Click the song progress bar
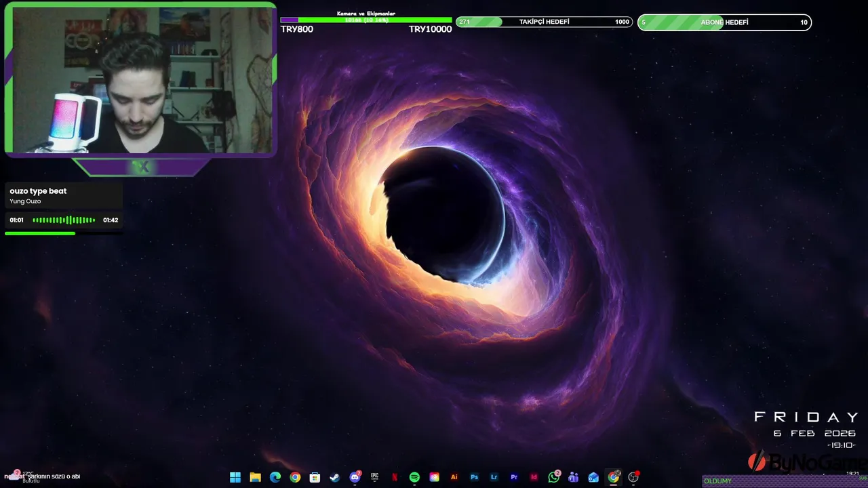This screenshot has width=868, height=488. tap(63, 233)
